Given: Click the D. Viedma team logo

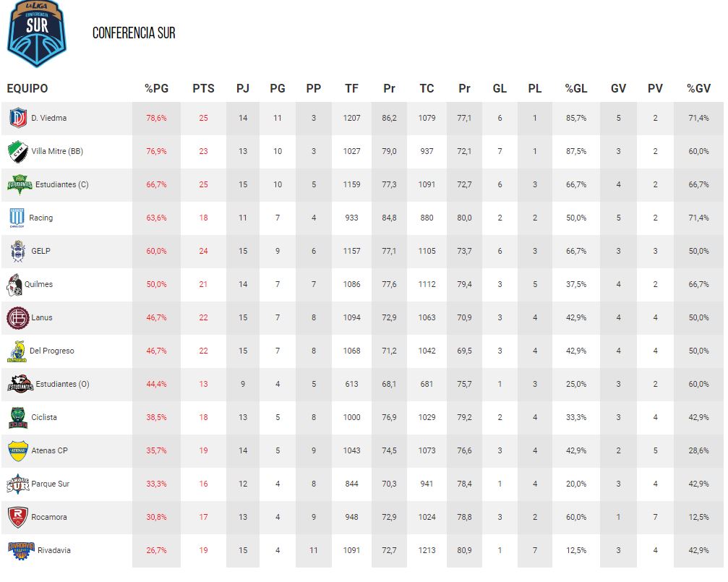Looking at the screenshot, I should coord(18,118).
